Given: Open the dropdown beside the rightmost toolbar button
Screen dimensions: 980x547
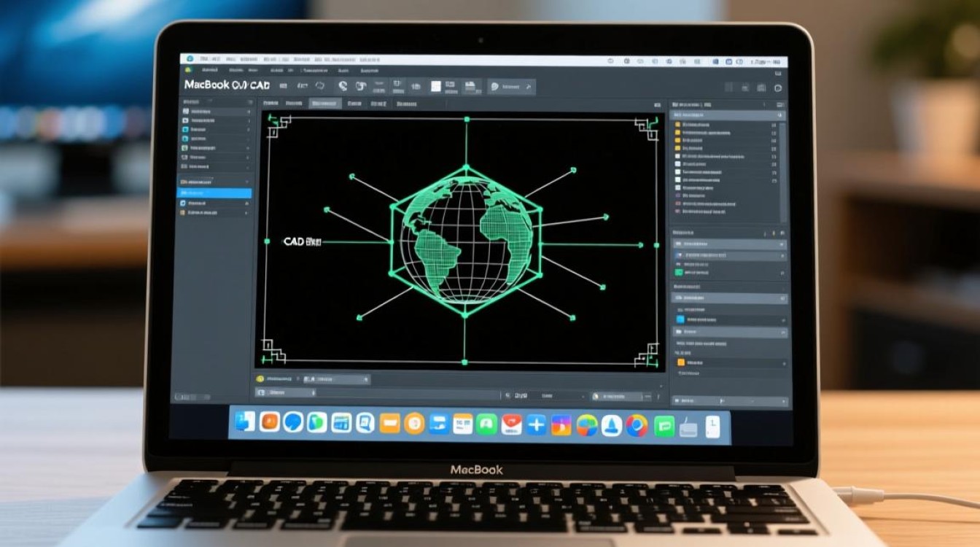Looking at the screenshot, I should click(528, 86).
